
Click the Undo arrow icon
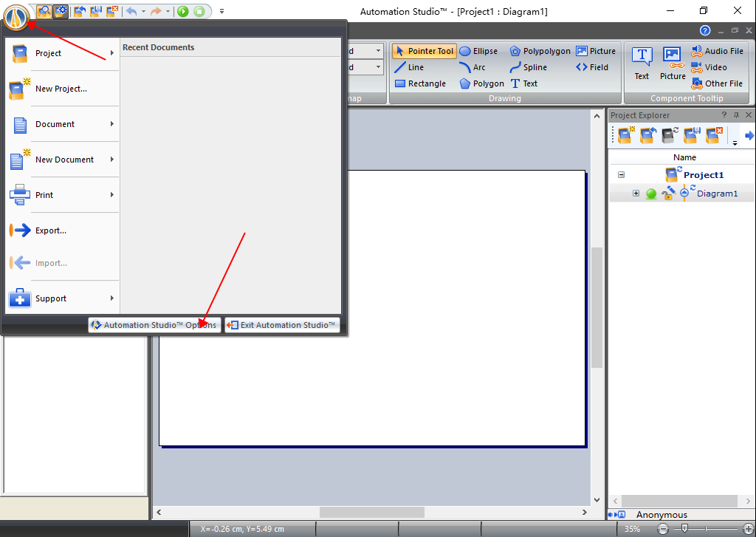point(131,11)
